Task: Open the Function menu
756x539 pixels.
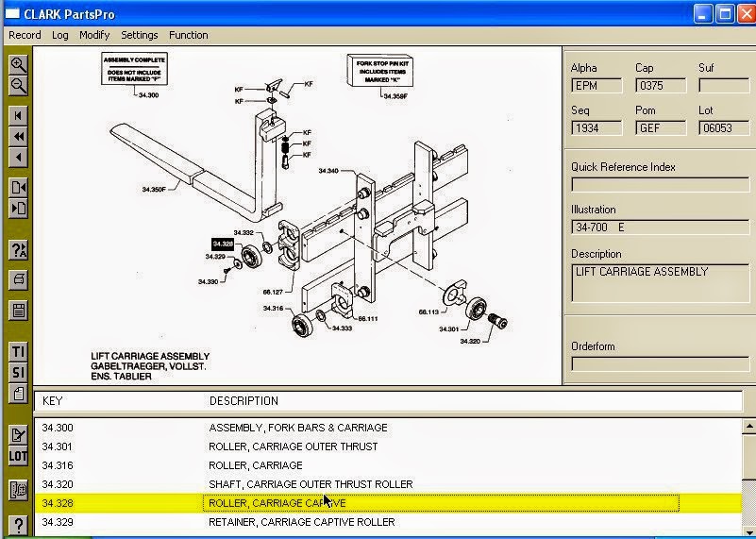Action: click(x=189, y=35)
